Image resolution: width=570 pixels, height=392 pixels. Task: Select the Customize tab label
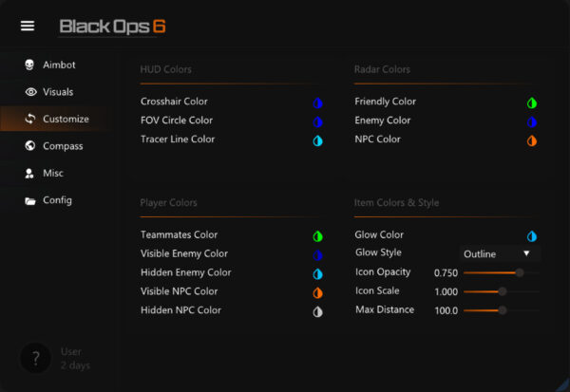(x=66, y=119)
